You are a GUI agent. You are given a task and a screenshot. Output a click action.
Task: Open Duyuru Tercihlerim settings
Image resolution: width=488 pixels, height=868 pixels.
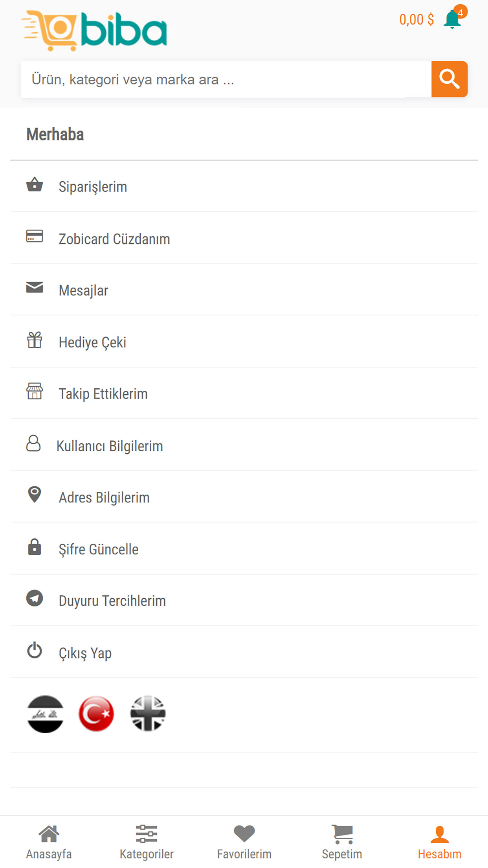tap(112, 601)
